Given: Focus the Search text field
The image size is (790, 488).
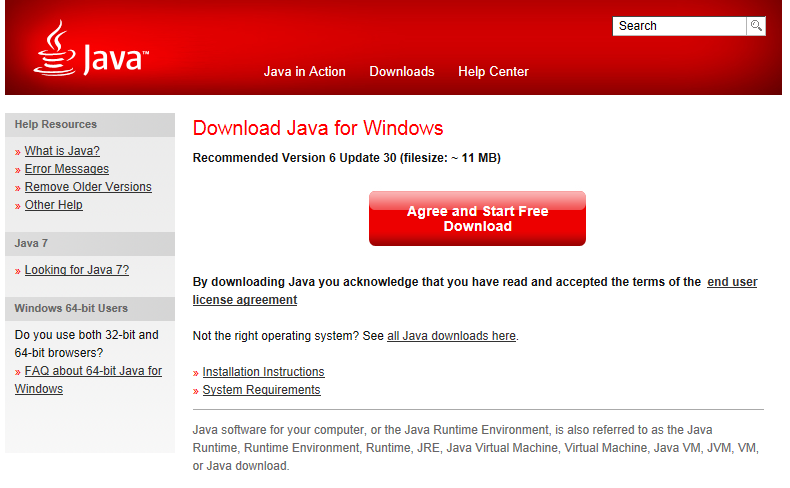Looking at the screenshot, I should [x=679, y=26].
